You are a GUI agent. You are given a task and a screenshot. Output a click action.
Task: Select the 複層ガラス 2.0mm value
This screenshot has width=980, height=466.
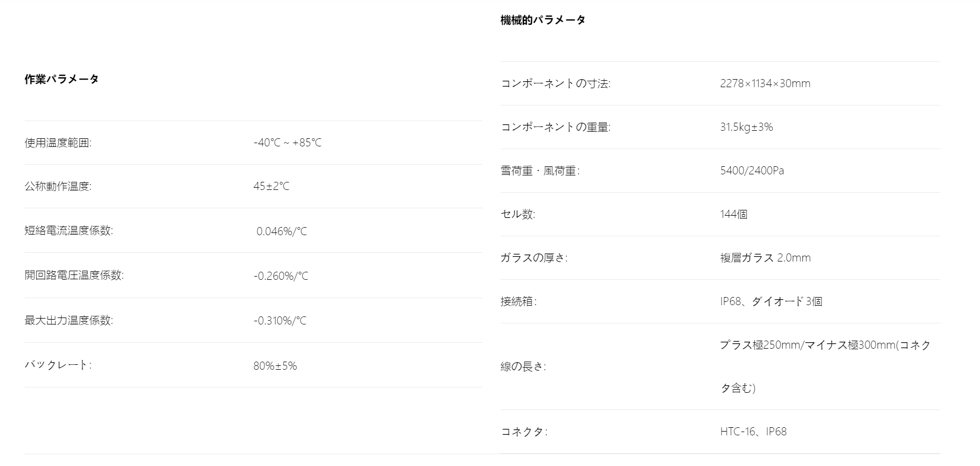765,258
